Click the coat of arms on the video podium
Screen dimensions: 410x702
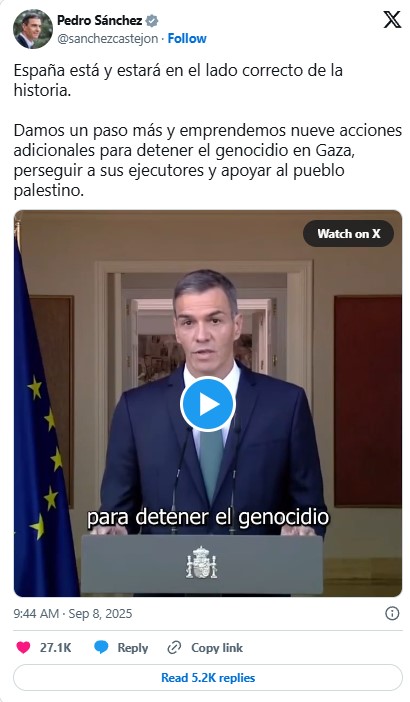pos(201,563)
